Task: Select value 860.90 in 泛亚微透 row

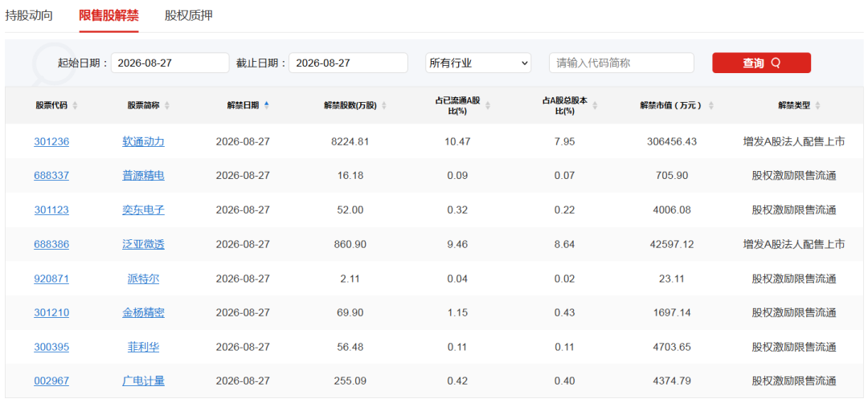Action: click(x=350, y=244)
